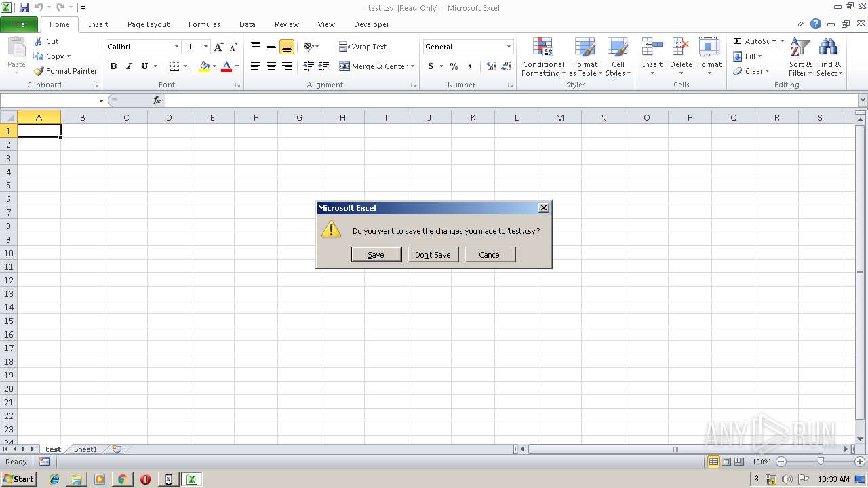The image size is (868, 488).
Task: Toggle Center text alignment
Action: pyautogui.click(x=271, y=66)
